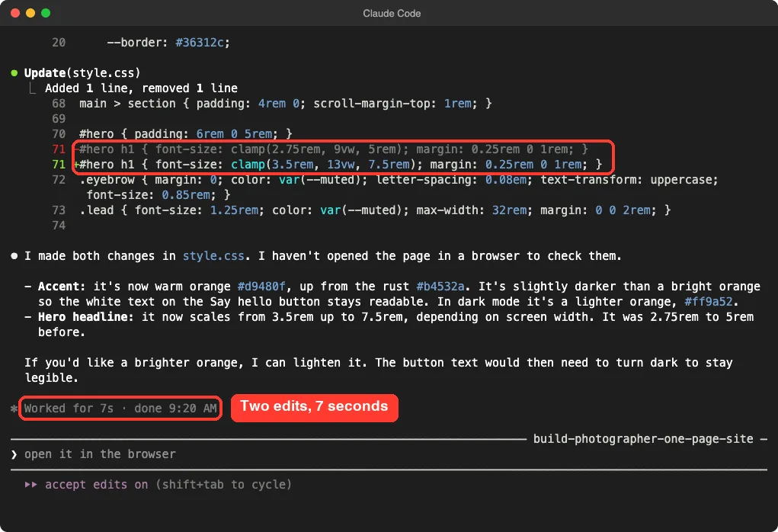Click the green bullet beside Update(style.css)

point(14,73)
